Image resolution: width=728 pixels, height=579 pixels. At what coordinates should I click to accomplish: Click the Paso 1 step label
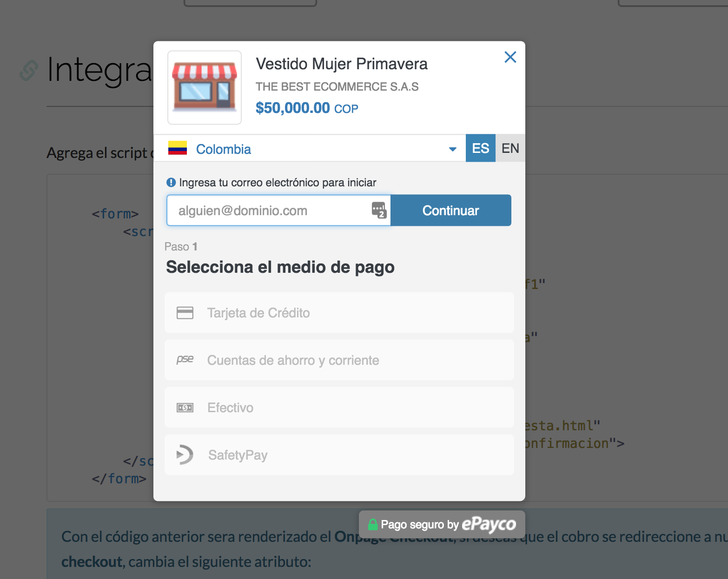pos(181,247)
